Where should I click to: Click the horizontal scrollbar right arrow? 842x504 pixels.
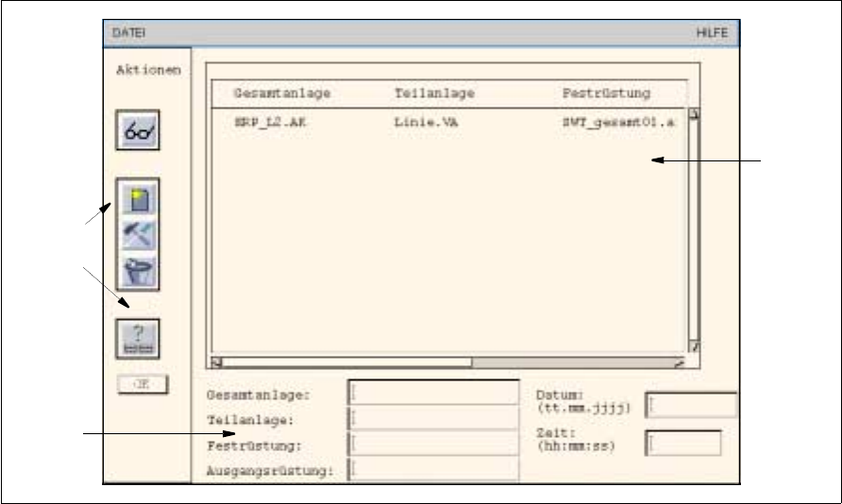coord(680,362)
